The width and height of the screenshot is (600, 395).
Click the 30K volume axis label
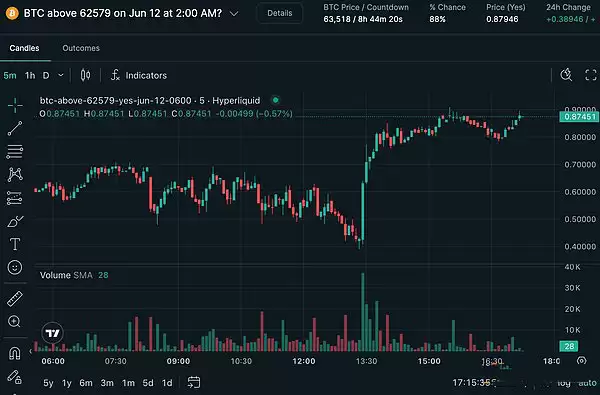tap(572, 288)
